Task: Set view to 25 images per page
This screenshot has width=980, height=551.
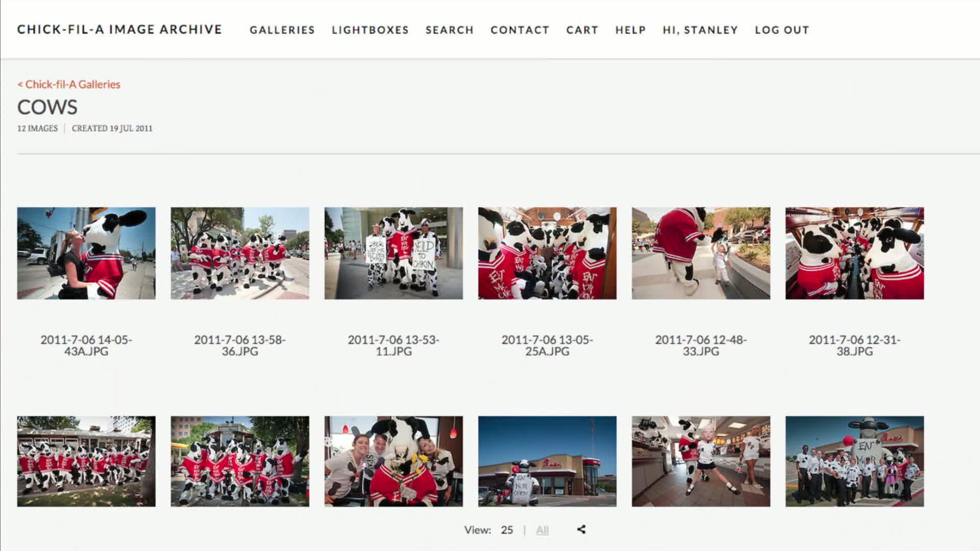Action: coord(507,530)
